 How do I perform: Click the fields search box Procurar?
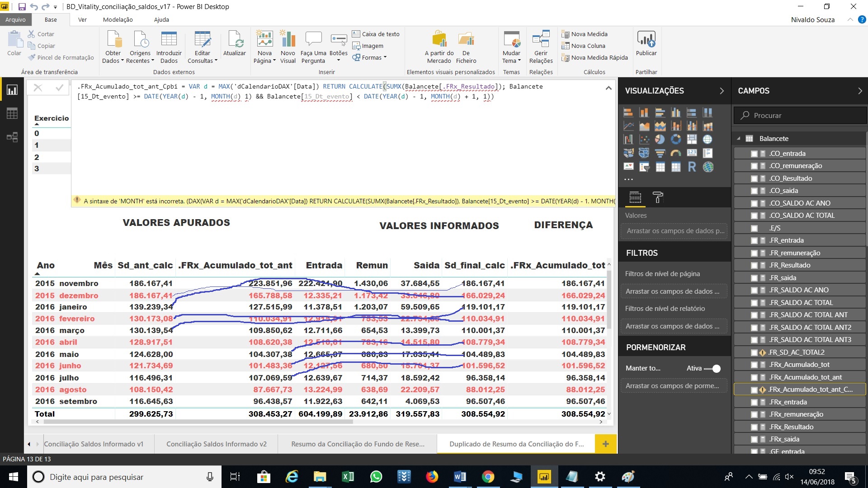[x=799, y=115]
